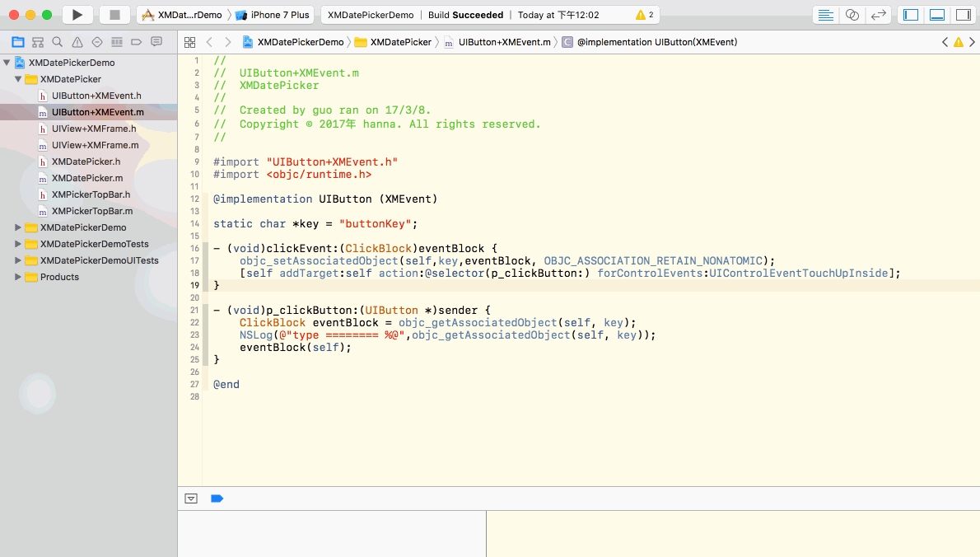Switch to Version editor

pyautogui.click(x=878, y=14)
